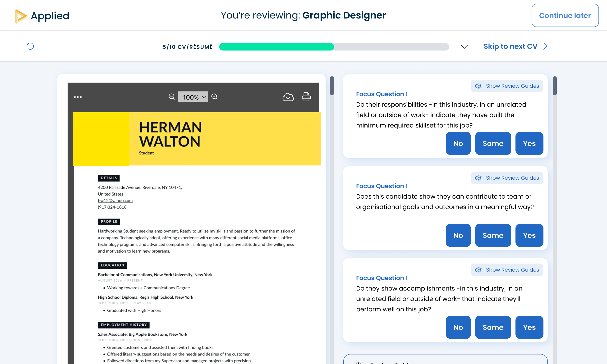The image size is (607, 364).
Task: Zoom out the CV document viewer
Action: pos(172,97)
